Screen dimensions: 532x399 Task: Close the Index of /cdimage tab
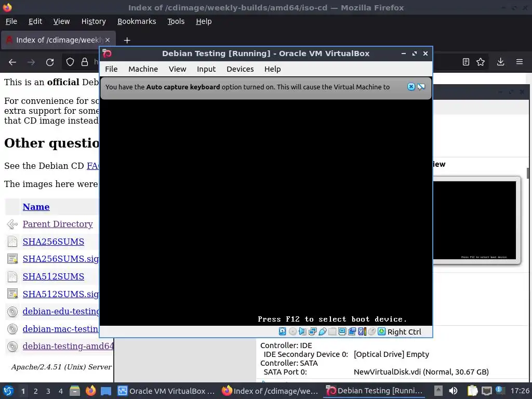(x=108, y=40)
